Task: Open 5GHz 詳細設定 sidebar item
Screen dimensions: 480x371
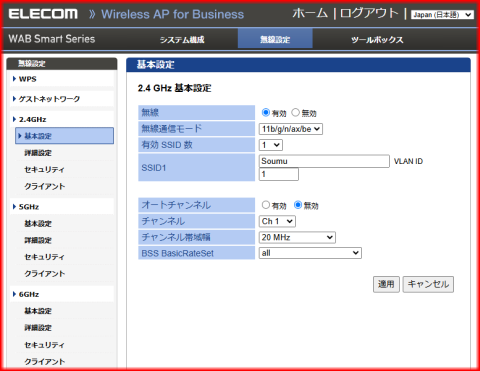Action: pos(38,240)
